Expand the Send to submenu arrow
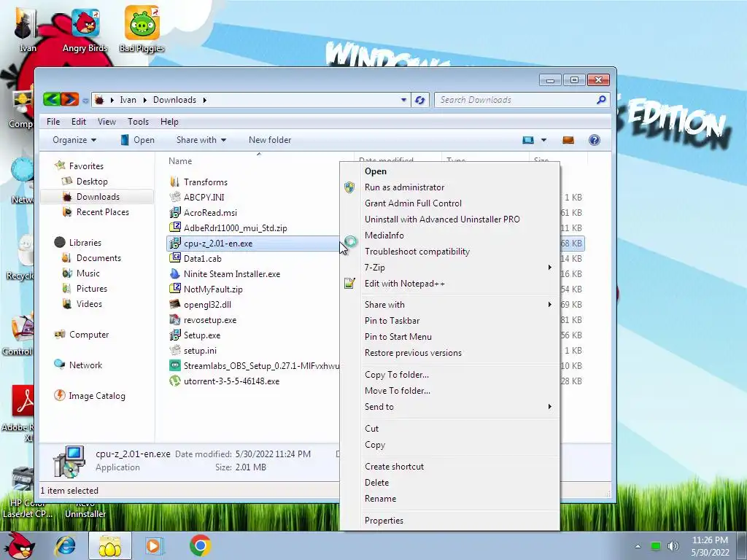This screenshot has height=560, width=747. click(550, 406)
